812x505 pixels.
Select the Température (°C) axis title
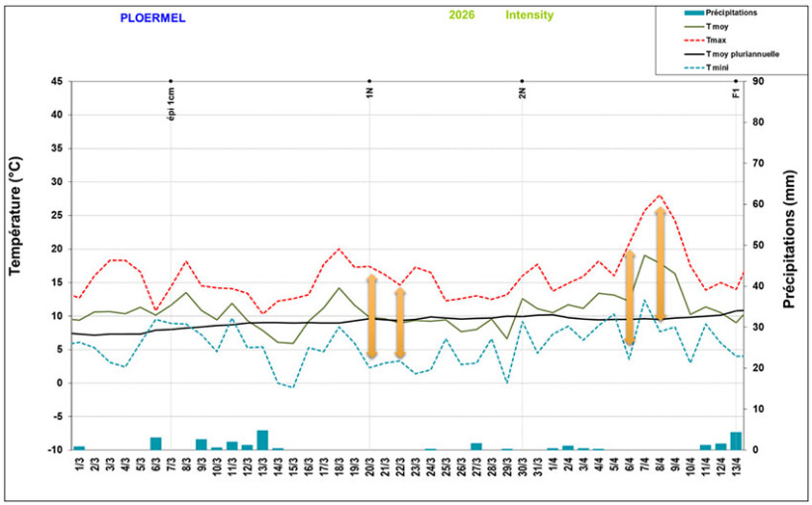[x=18, y=214]
